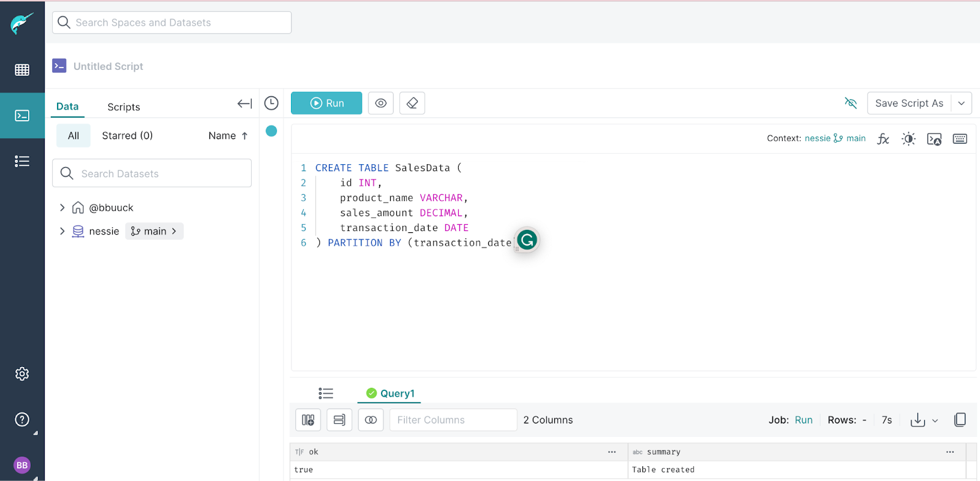Click the Preview eye button
This screenshot has height=481, width=980.
381,104
